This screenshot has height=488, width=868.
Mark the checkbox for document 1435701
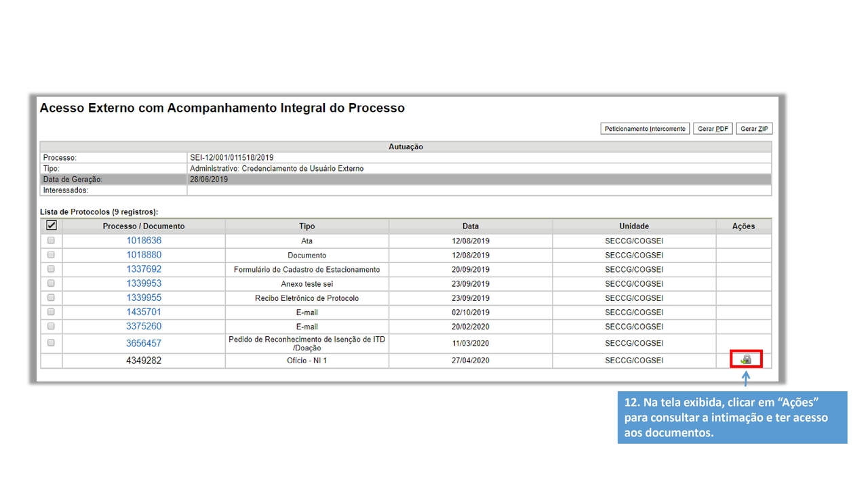coord(51,312)
